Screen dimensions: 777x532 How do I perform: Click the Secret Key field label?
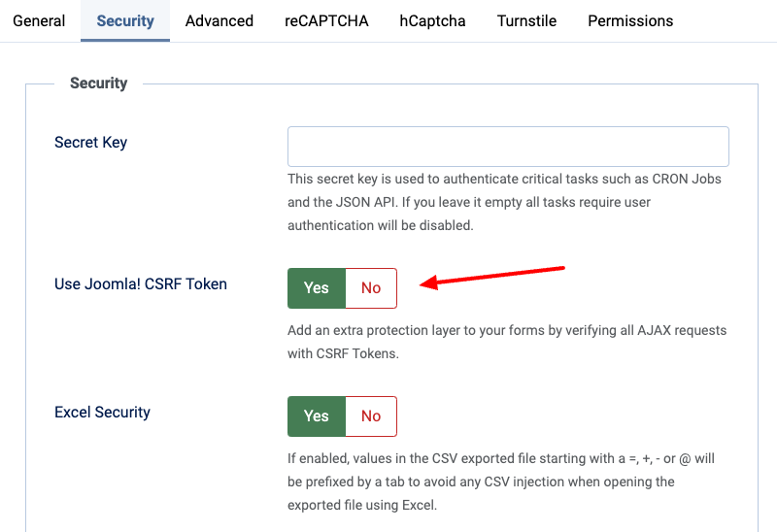pyautogui.click(x=90, y=143)
